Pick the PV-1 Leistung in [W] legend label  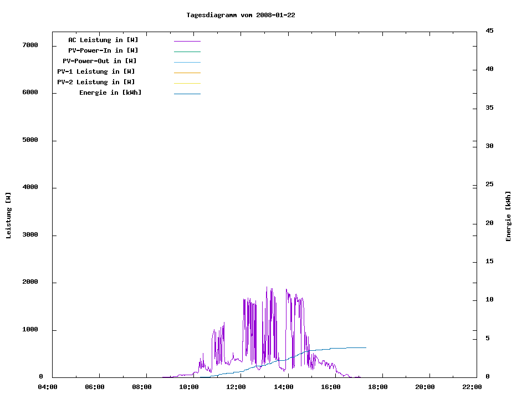point(96,71)
